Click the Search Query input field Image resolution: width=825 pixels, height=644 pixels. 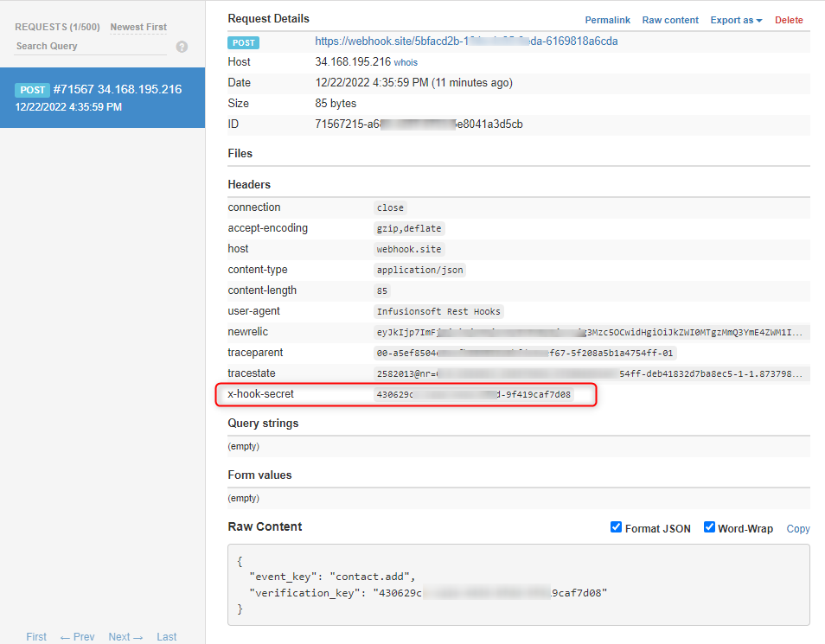click(91, 47)
